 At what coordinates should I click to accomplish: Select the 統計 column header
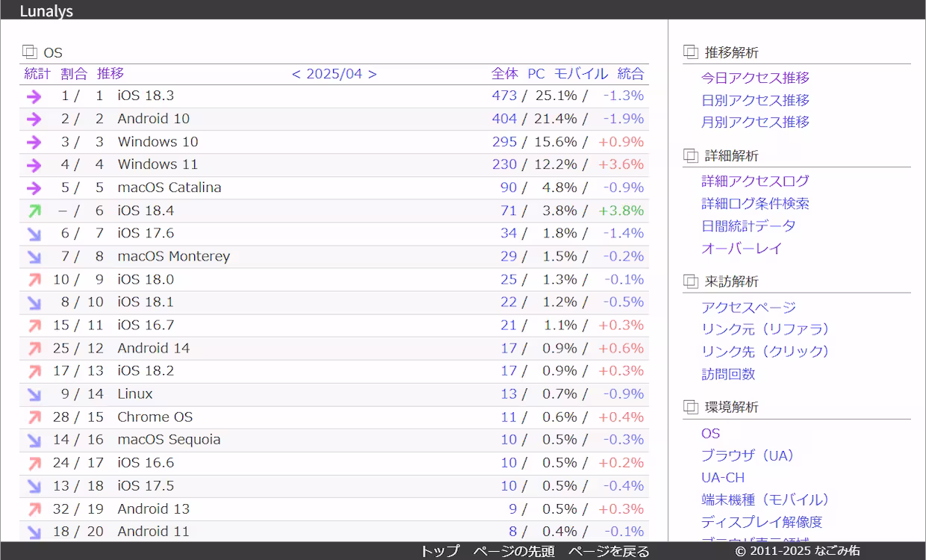pos(37,74)
